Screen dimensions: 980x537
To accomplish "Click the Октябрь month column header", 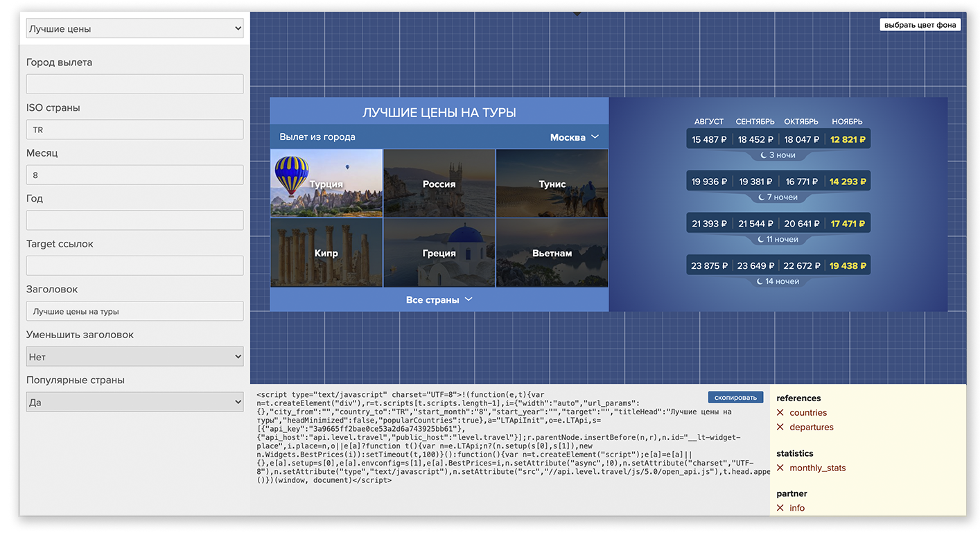I will (x=801, y=121).
